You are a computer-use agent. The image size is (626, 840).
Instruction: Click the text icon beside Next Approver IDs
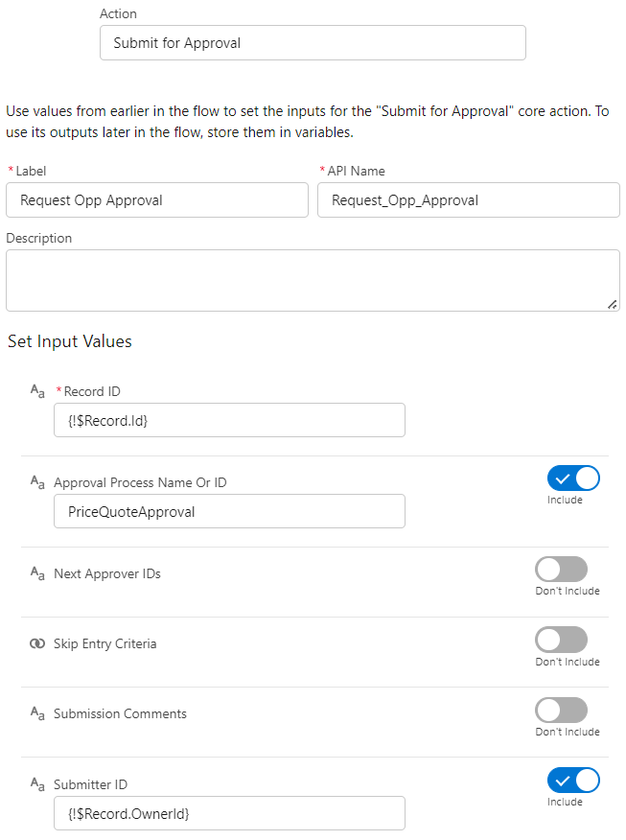[x=37, y=573]
